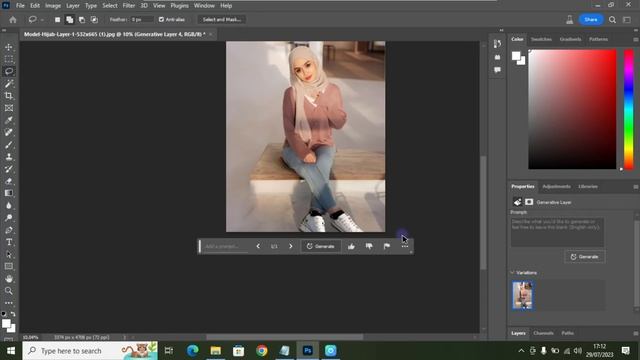This screenshot has height=360, width=640.
Task: Click the Search magnifier icon
Action: (612, 20)
